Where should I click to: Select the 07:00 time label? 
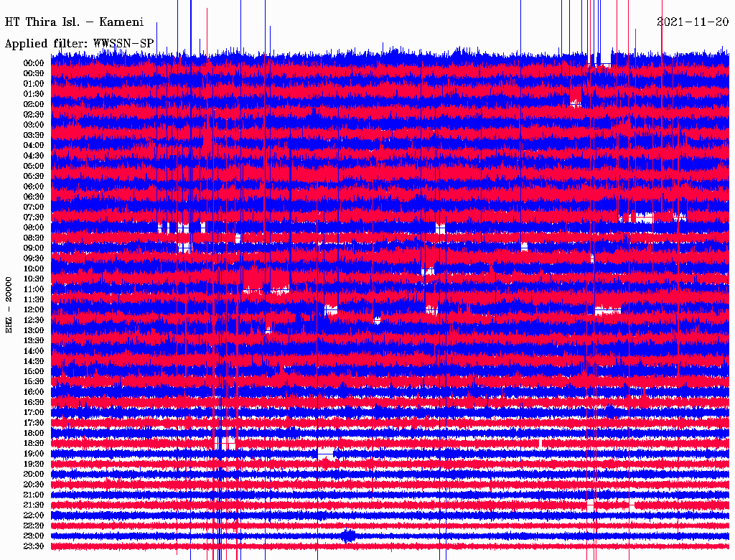(33, 207)
